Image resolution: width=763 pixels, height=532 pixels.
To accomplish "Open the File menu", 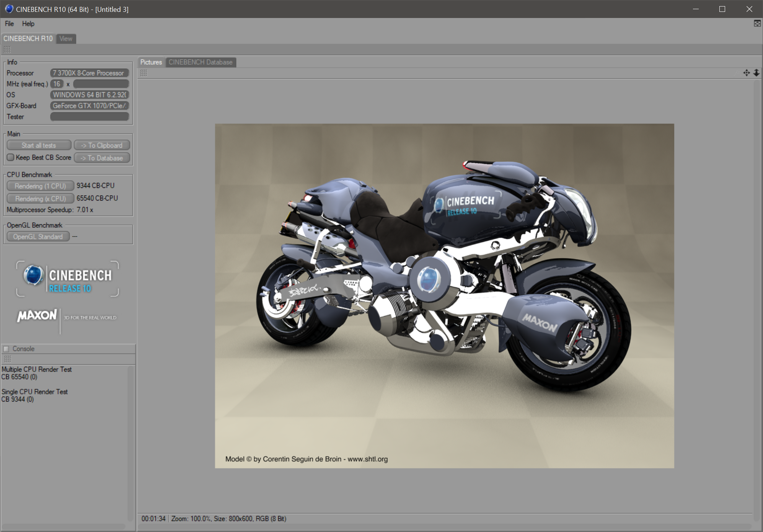I will coord(9,24).
